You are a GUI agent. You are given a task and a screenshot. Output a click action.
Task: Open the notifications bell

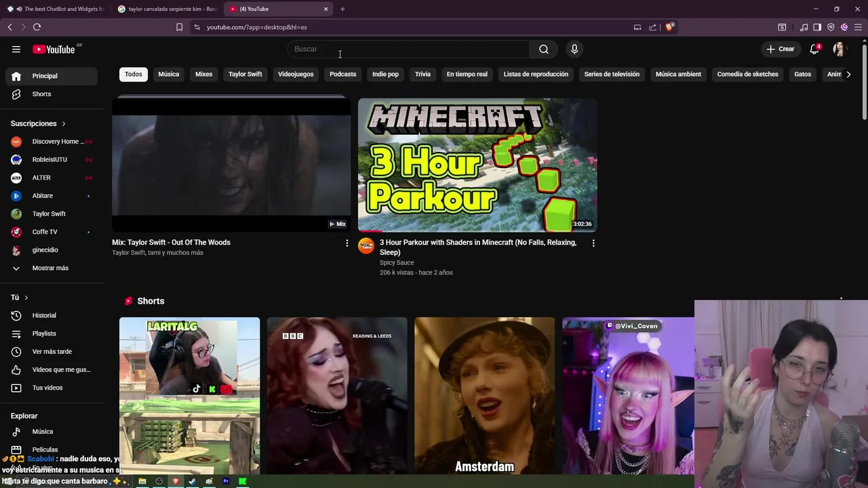coord(814,49)
